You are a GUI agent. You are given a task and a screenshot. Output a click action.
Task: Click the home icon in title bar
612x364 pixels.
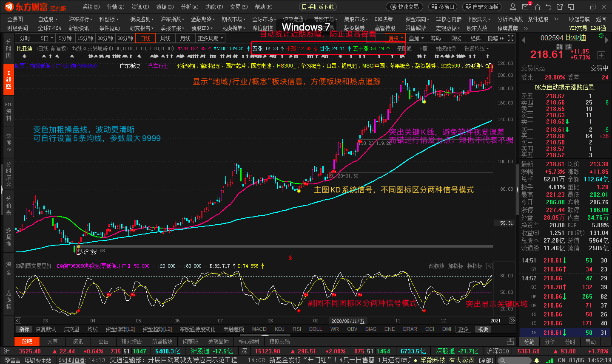538,7
